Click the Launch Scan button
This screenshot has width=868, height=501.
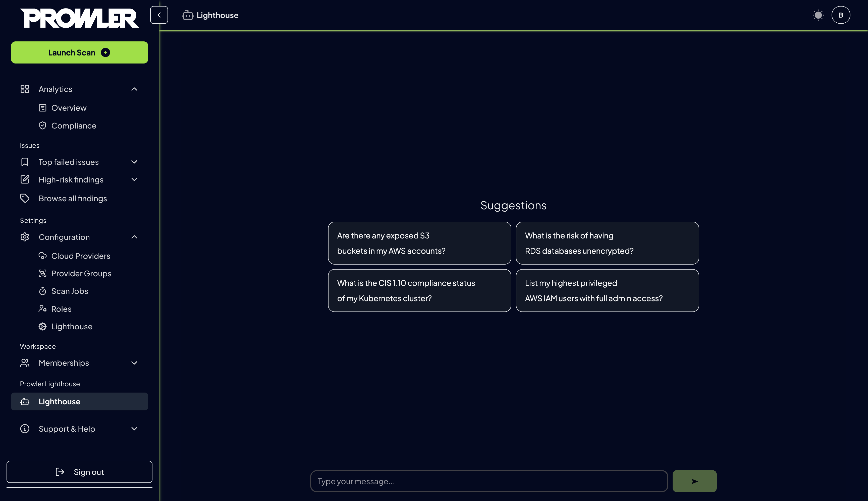pyautogui.click(x=80, y=53)
